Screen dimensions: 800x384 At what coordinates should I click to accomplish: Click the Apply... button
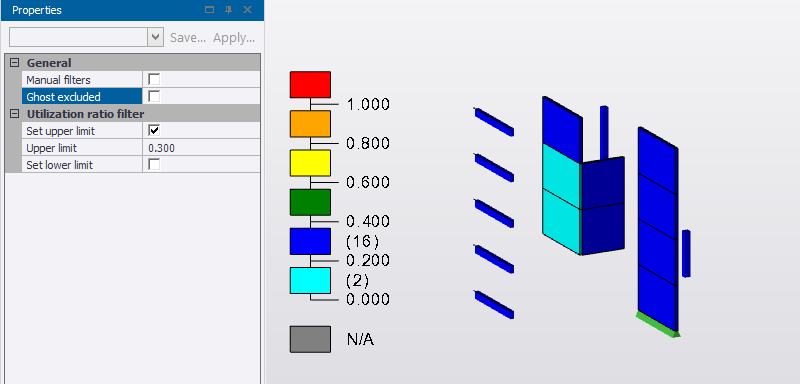(x=234, y=38)
